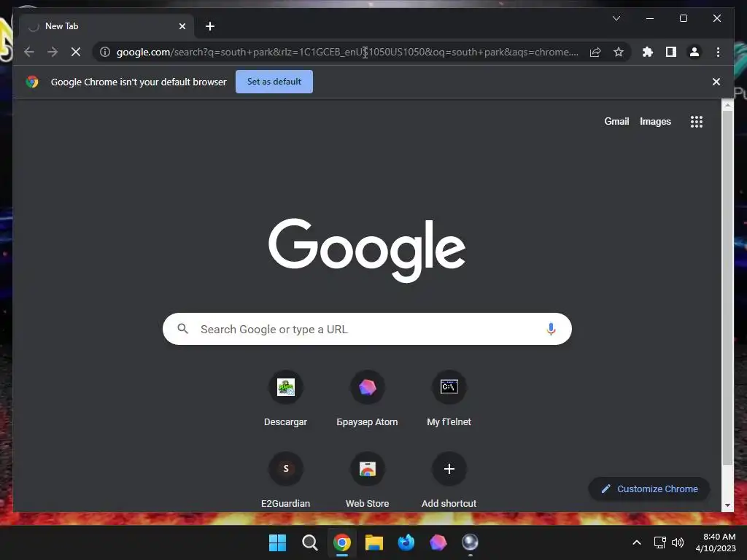Open the Gmail link
Viewport: 747px width, 560px height.
[x=616, y=122]
